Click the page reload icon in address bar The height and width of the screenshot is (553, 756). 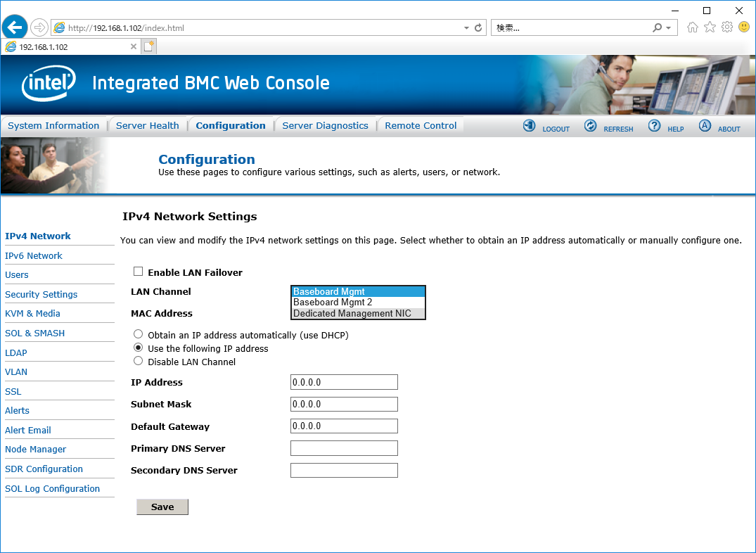click(478, 28)
